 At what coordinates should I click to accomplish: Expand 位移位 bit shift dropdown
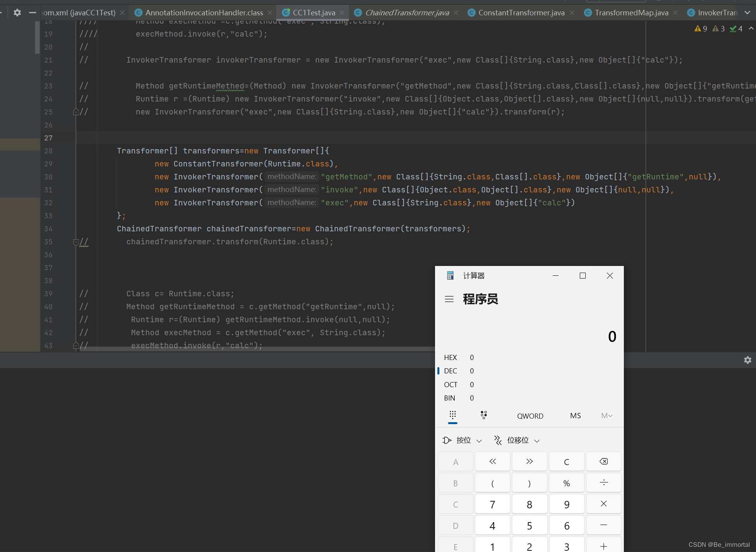[517, 440]
